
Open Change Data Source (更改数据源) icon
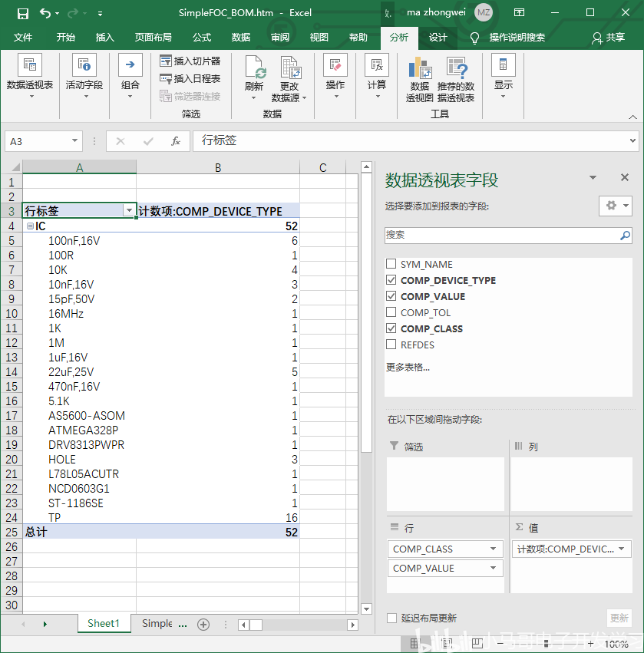coord(289,71)
